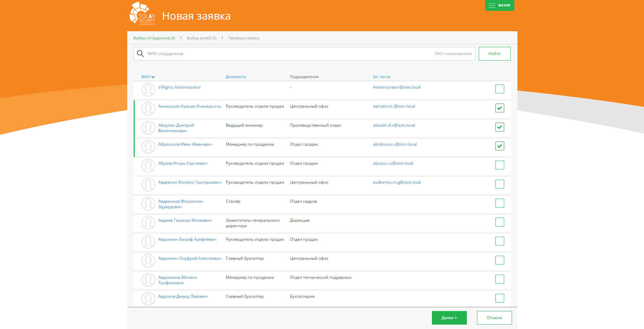Go to Выбор сотрудников (3) step

pyautogui.click(x=154, y=38)
